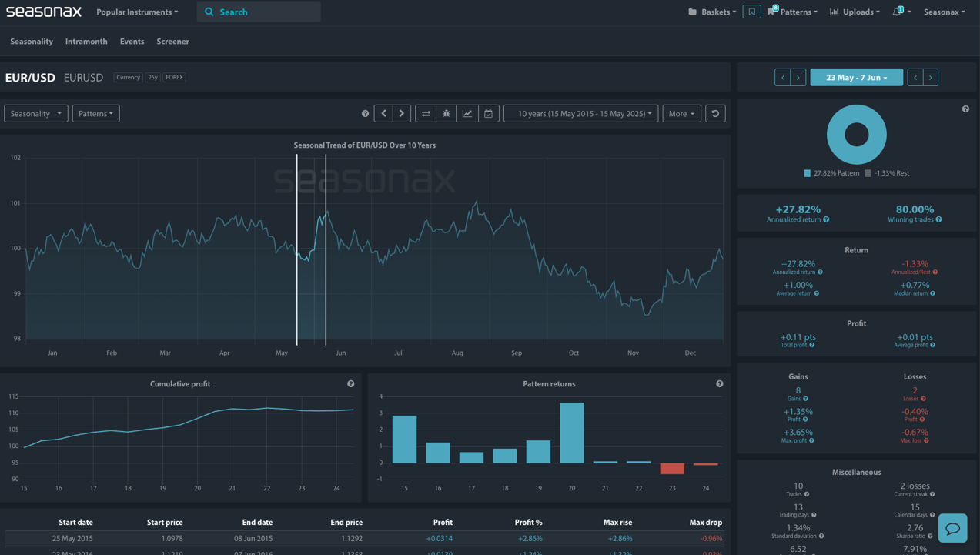Click the 25y tag

click(x=152, y=77)
